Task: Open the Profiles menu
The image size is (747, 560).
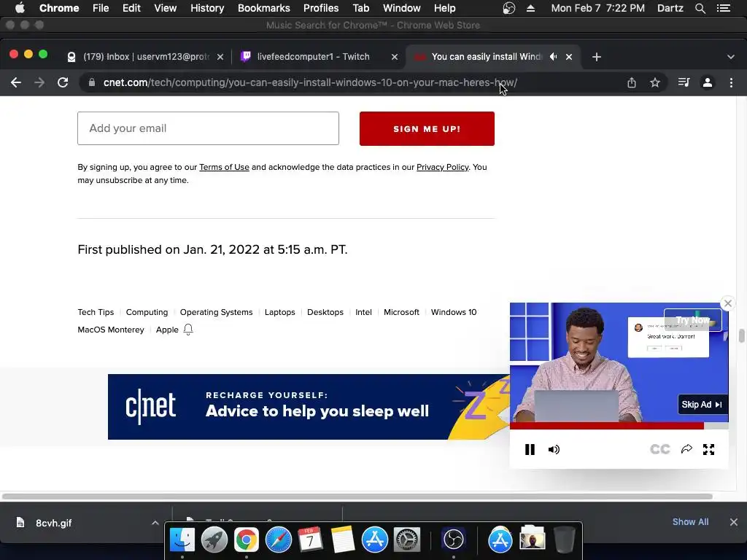Action: coord(321,8)
